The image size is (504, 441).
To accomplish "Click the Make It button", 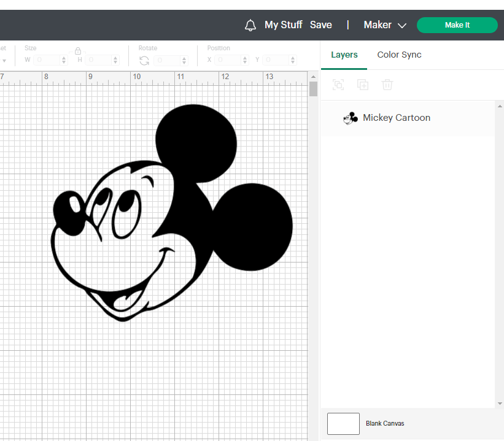I will tap(457, 25).
